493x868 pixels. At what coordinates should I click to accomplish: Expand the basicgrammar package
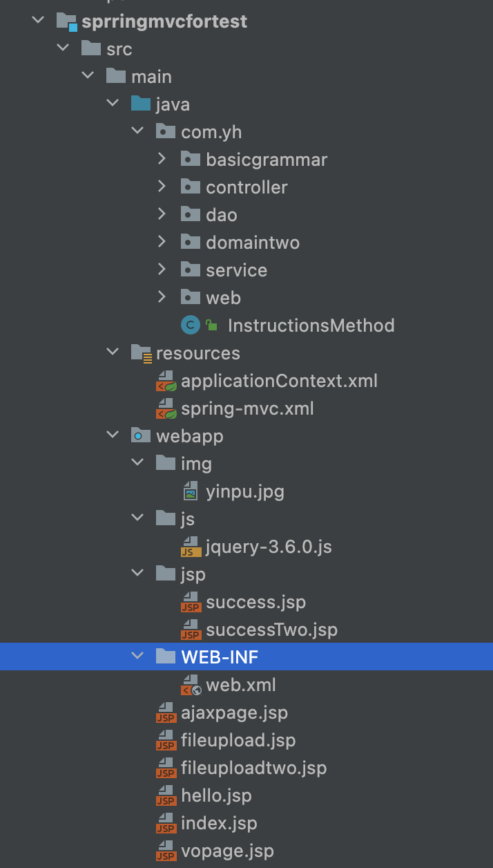(162, 159)
